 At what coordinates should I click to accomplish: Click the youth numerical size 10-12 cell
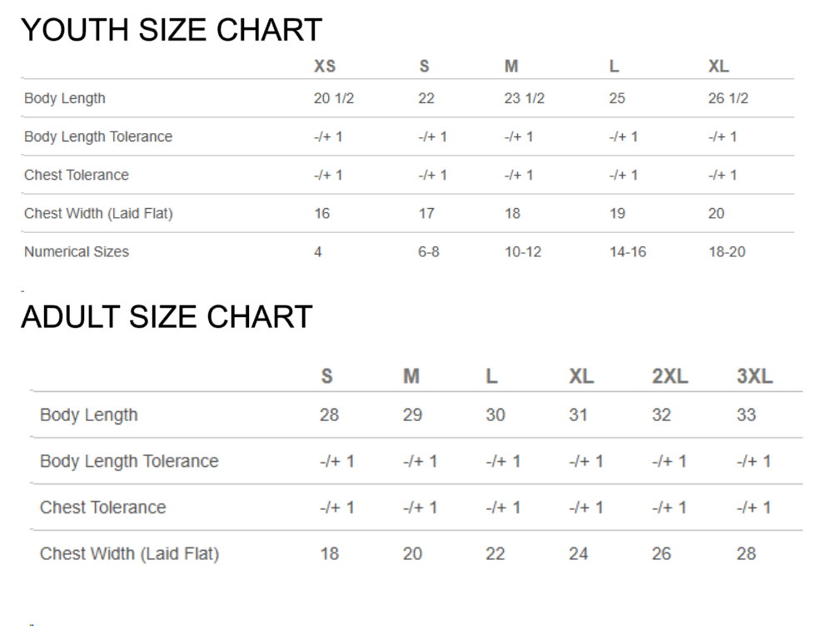click(x=523, y=251)
